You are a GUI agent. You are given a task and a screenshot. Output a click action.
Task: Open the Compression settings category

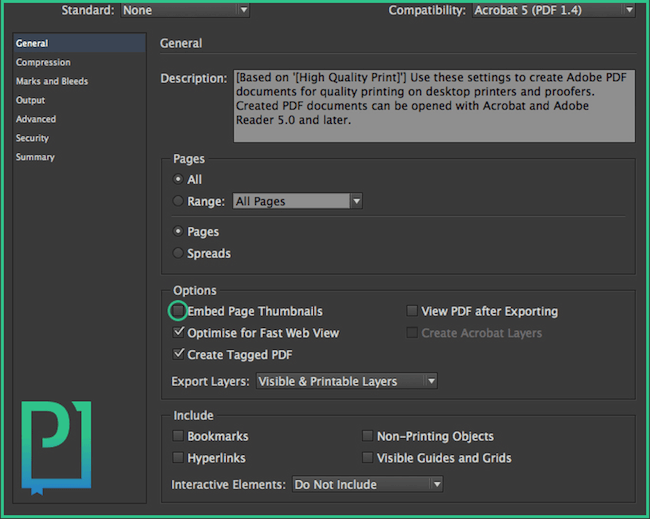tap(43, 62)
